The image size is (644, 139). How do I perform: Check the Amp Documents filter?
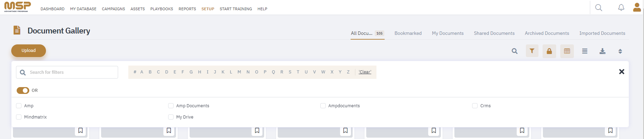coord(171,106)
